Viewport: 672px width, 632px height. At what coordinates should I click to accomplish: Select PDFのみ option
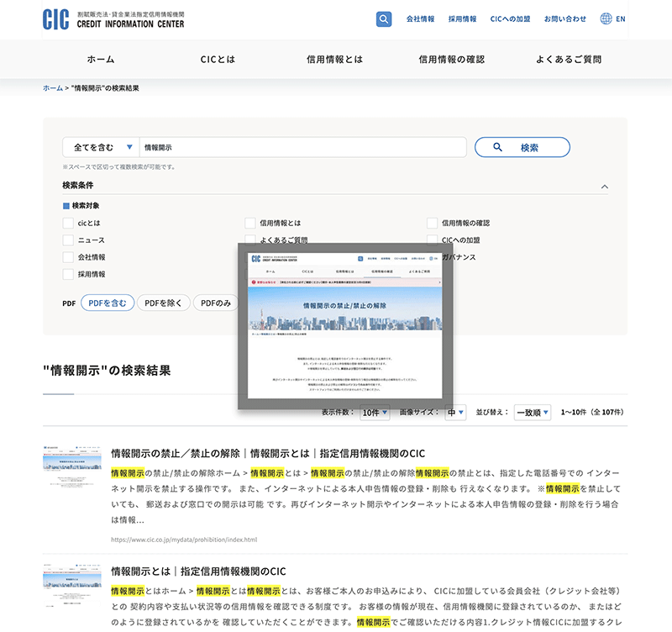click(216, 303)
